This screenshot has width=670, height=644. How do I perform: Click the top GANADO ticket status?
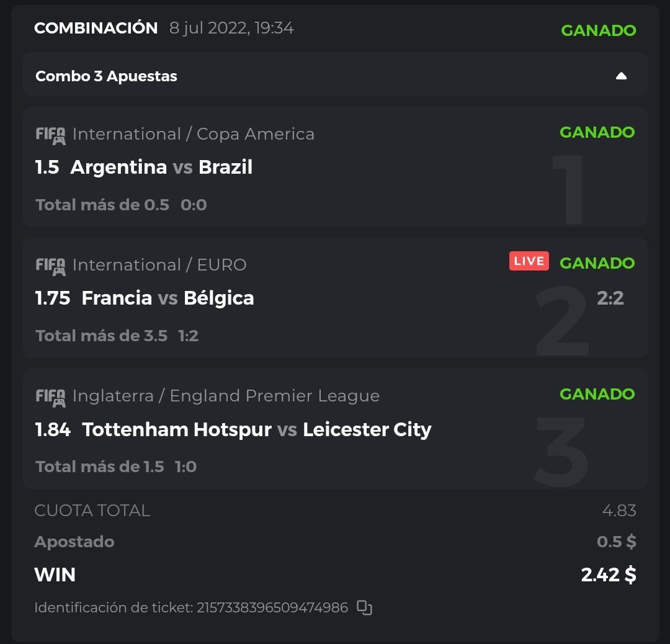(x=598, y=30)
